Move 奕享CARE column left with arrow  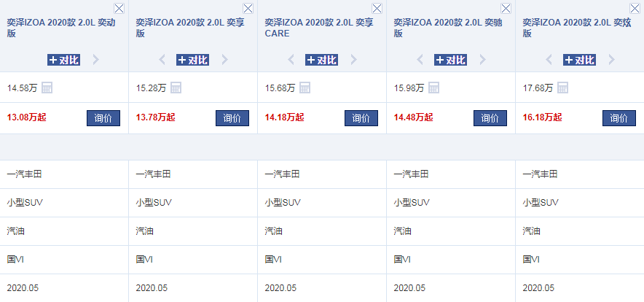(291, 60)
